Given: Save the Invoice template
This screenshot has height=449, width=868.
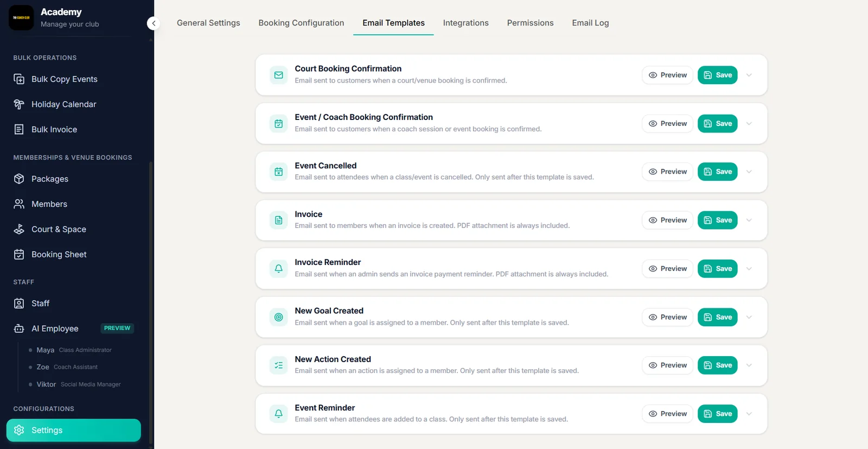Looking at the screenshot, I should point(717,220).
